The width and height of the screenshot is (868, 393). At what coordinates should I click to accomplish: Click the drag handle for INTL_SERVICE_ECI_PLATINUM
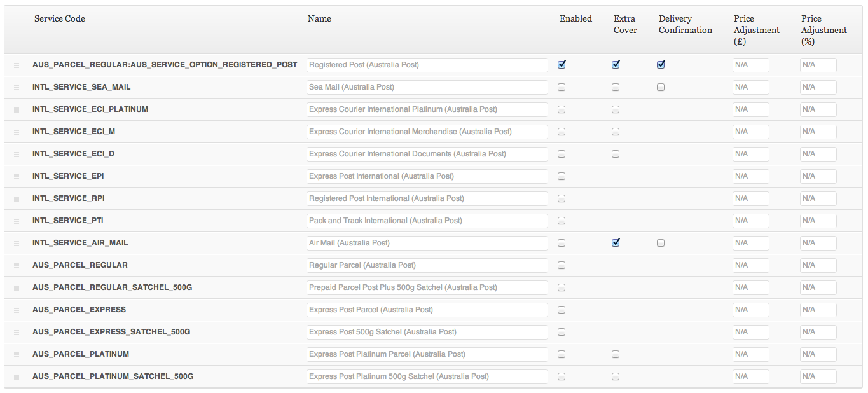click(x=17, y=110)
